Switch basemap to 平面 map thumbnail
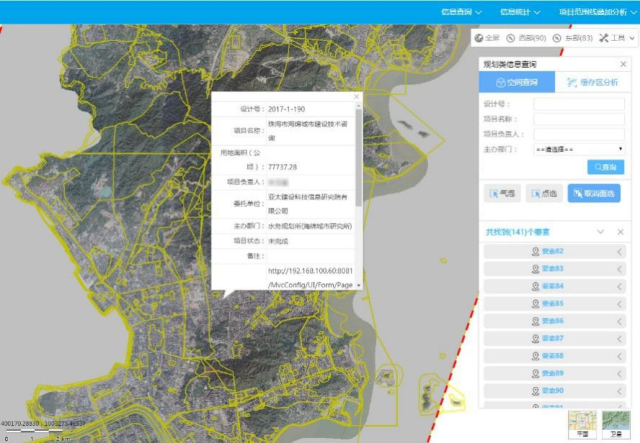Viewport: 640px width, 443px height. pos(583,424)
